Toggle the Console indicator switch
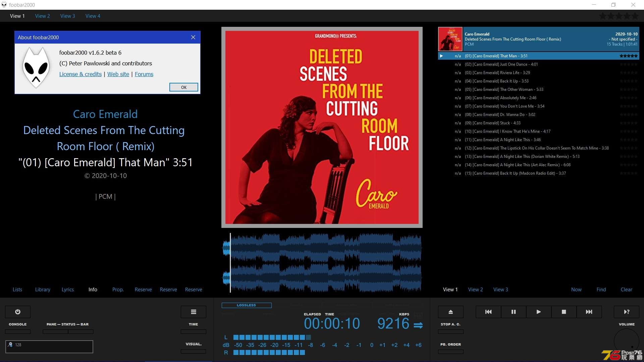644x362 pixels. (18, 331)
